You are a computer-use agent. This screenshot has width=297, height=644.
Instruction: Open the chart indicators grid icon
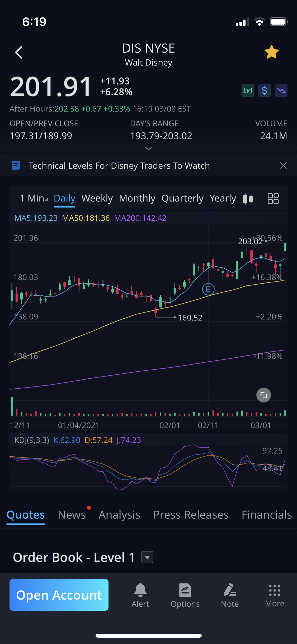[x=273, y=199]
